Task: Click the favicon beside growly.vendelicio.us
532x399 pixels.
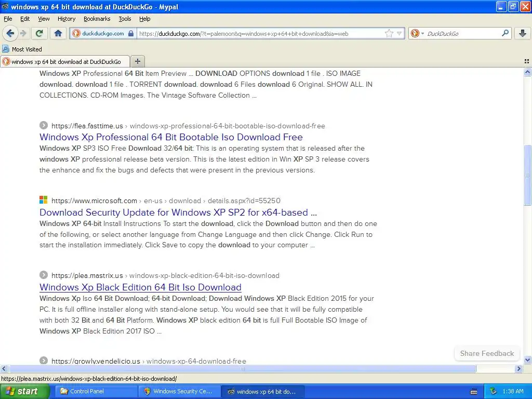Action: coord(44,360)
